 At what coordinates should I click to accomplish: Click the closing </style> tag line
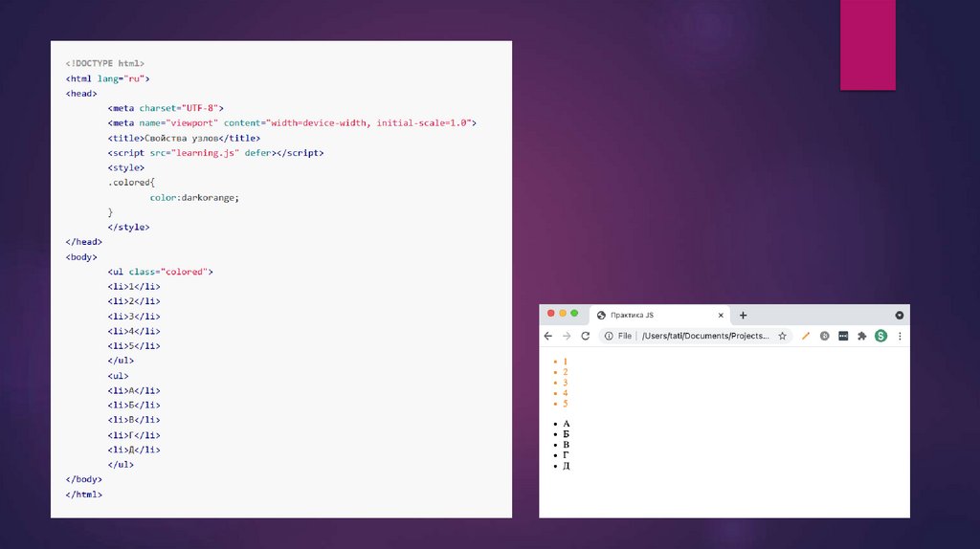pos(129,228)
